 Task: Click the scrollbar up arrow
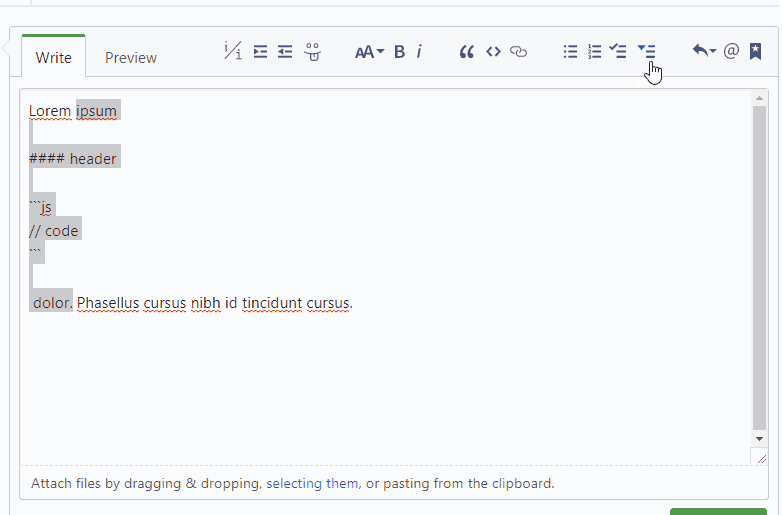[x=759, y=98]
